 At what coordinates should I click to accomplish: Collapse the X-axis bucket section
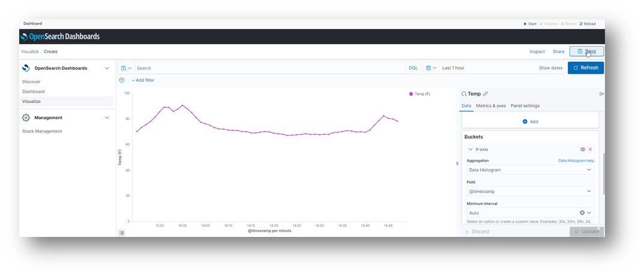point(470,149)
